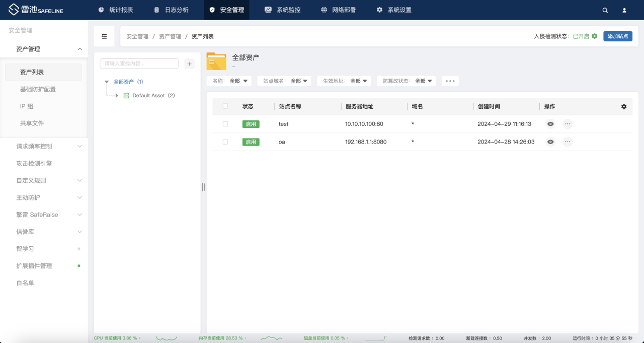Switch to the 日志分析 top tab
The image size is (644, 343).
point(171,10)
